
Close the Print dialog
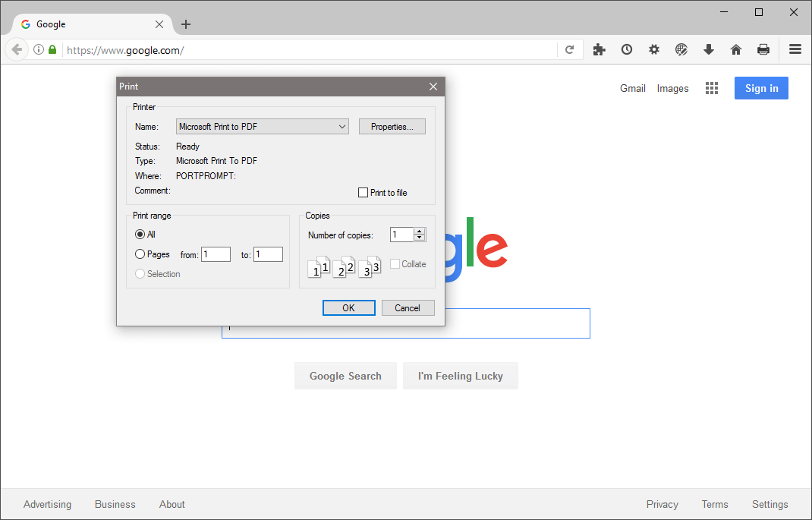(x=433, y=87)
